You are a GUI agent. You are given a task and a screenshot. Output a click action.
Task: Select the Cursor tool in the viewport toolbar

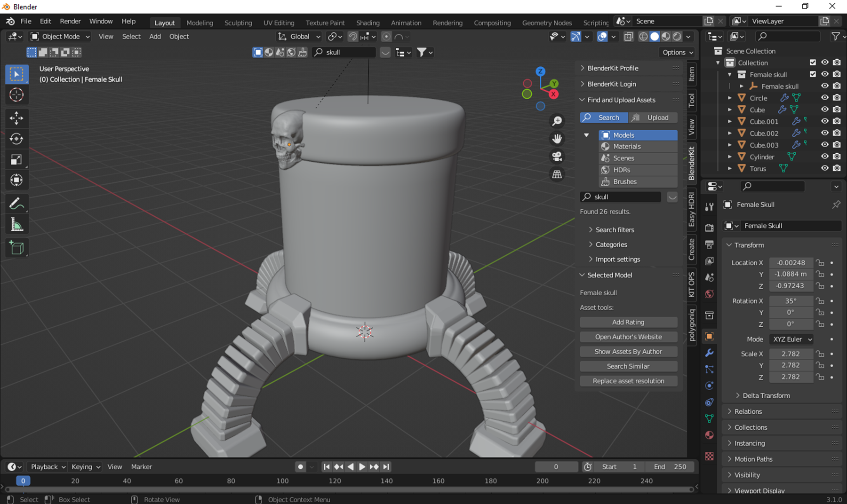[16, 95]
